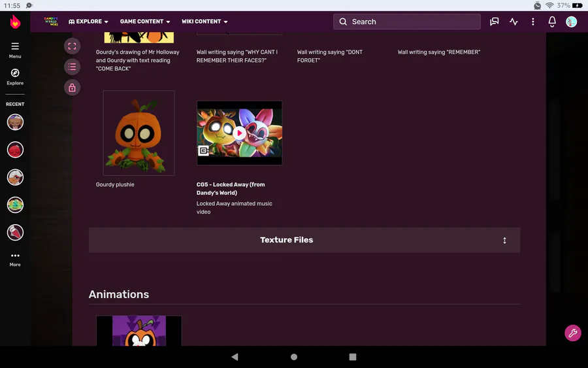The width and height of the screenshot is (588, 368).
Task: Click the page lock icon
Action: point(72,88)
